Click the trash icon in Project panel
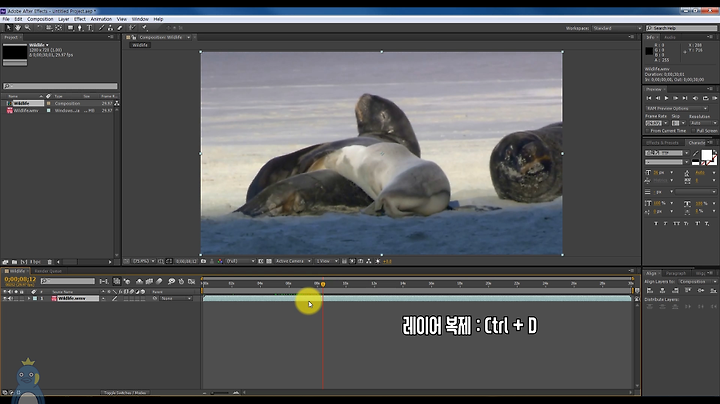Image resolution: width=720 pixels, height=404 pixels. (50, 262)
